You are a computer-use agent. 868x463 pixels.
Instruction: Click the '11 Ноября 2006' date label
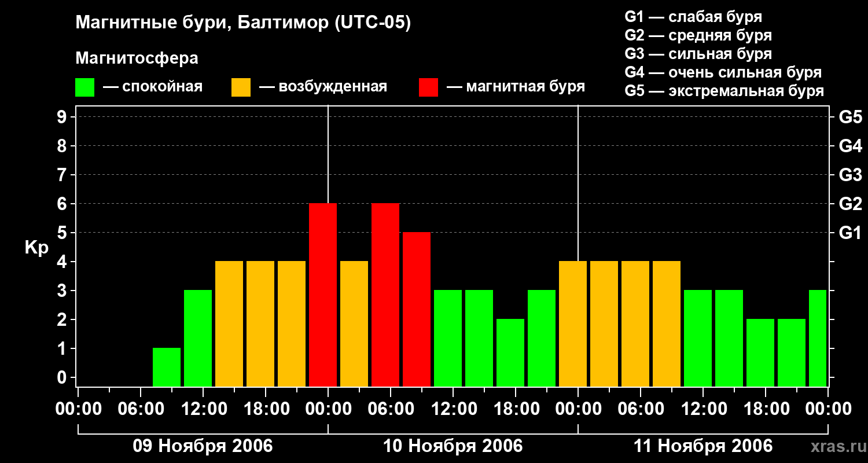coord(703,446)
